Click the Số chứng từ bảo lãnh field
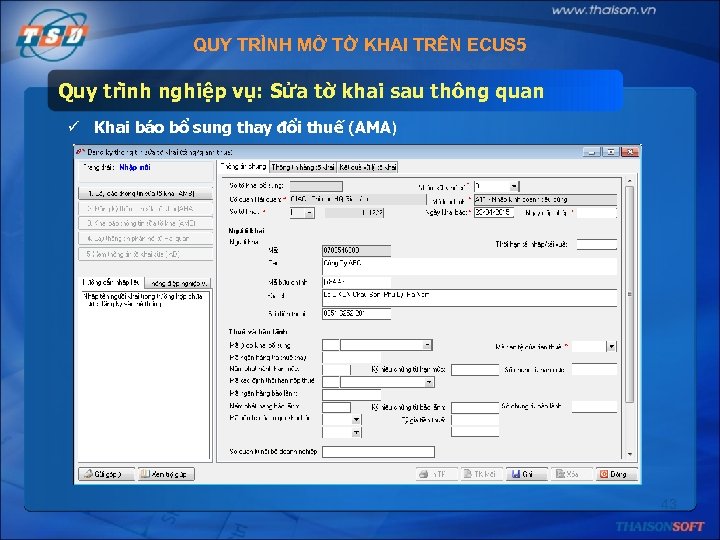720x540 pixels. point(594,406)
